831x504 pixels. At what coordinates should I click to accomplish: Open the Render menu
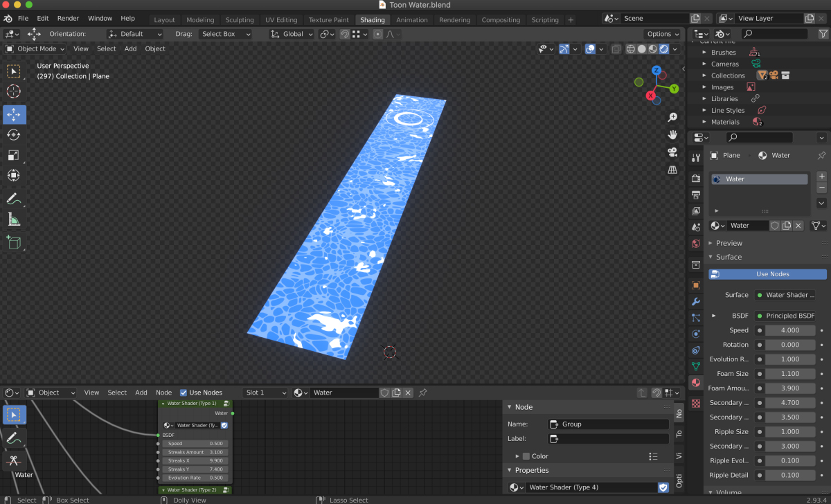click(x=68, y=18)
